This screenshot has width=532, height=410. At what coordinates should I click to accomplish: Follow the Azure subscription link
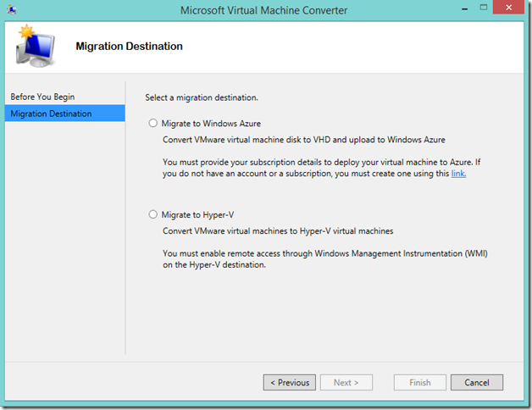point(458,174)
